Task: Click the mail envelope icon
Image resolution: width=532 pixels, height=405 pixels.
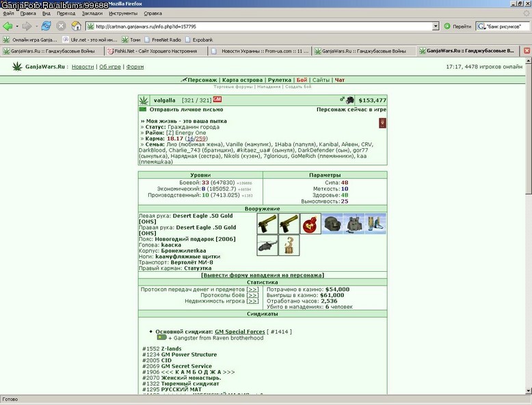Action: [x=143, y=109]
